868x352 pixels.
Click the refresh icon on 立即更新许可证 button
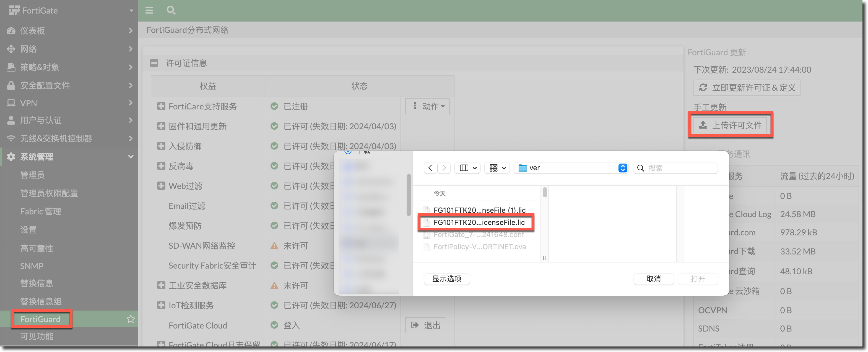[703, 88]
